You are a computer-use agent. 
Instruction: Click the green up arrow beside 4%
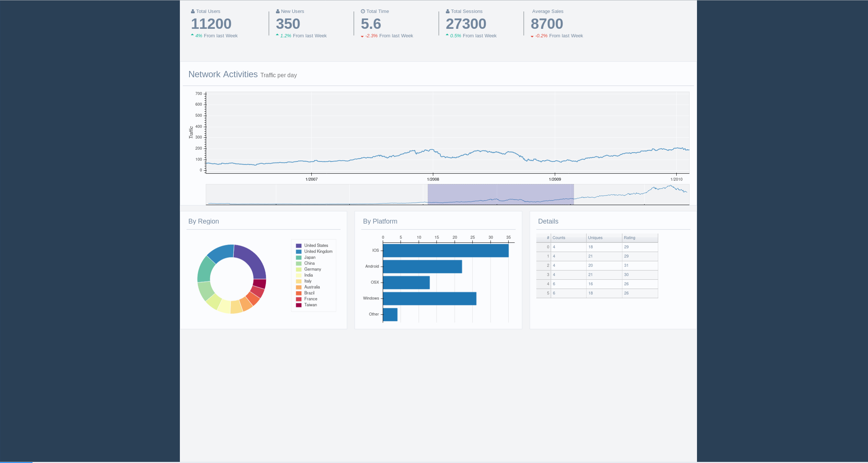click(193, 35)
